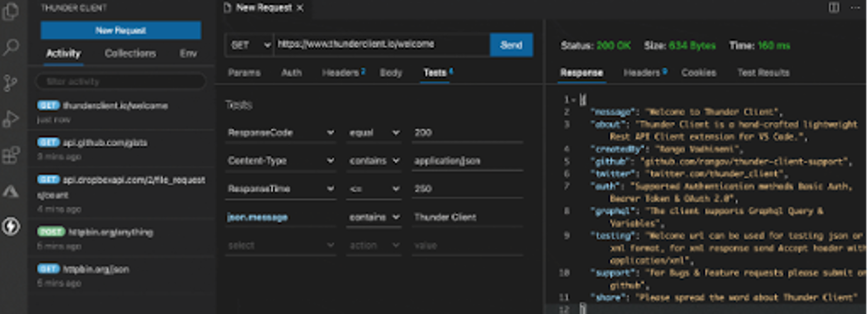Open the Test Results tab
The image size is (868, 314).
763,73
